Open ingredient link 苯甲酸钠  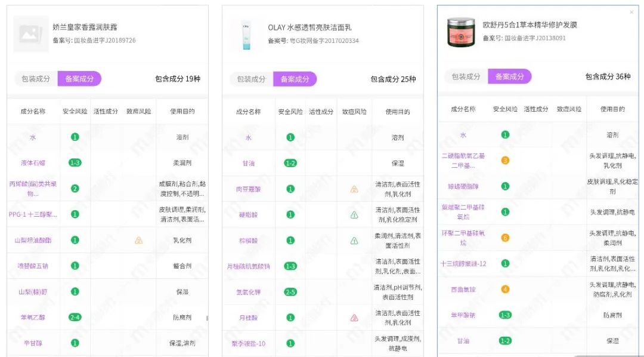[463, 315]
